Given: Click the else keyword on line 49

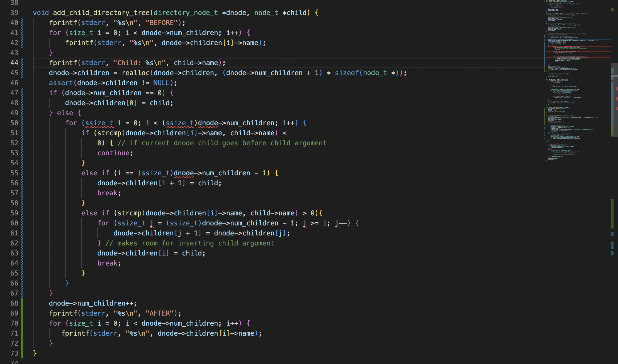Looking at the screenshot, I should (x=65, y=113).
